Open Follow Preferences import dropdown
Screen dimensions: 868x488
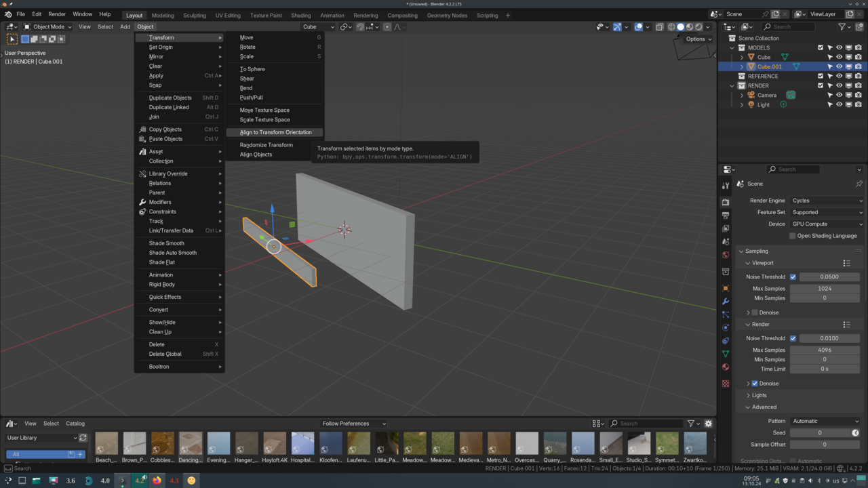[354, 424]
